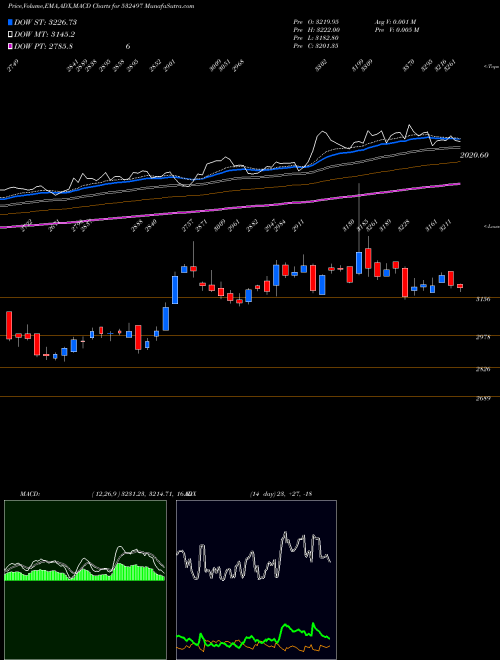The image size is (500, 660).
Task: Click the 'Pre H: 3222.00' value
Action: click(317, 30)
